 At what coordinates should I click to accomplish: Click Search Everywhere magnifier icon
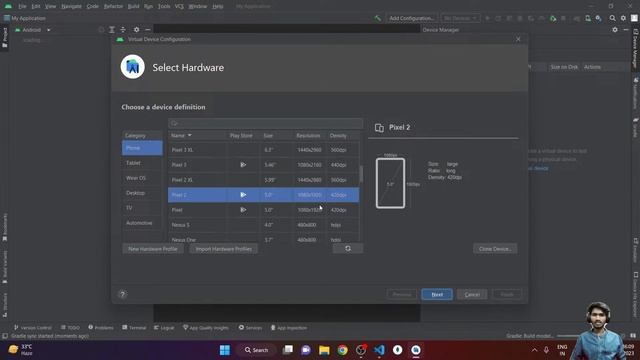612,18
